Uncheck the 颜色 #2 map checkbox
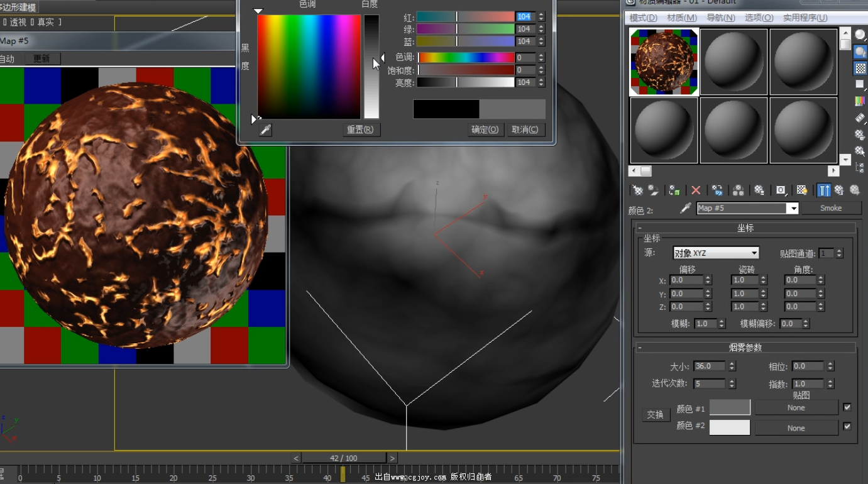 (847, 426)
